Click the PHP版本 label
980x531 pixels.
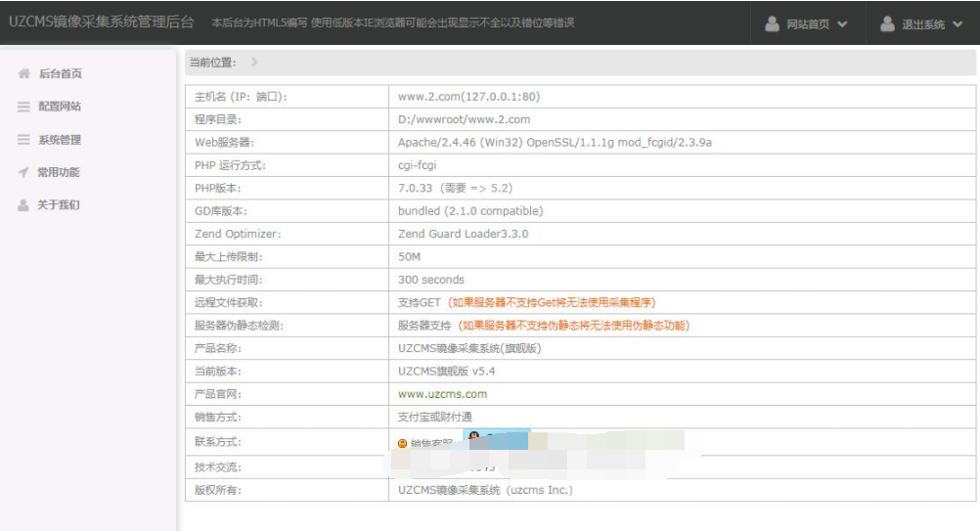coord(217,188)
